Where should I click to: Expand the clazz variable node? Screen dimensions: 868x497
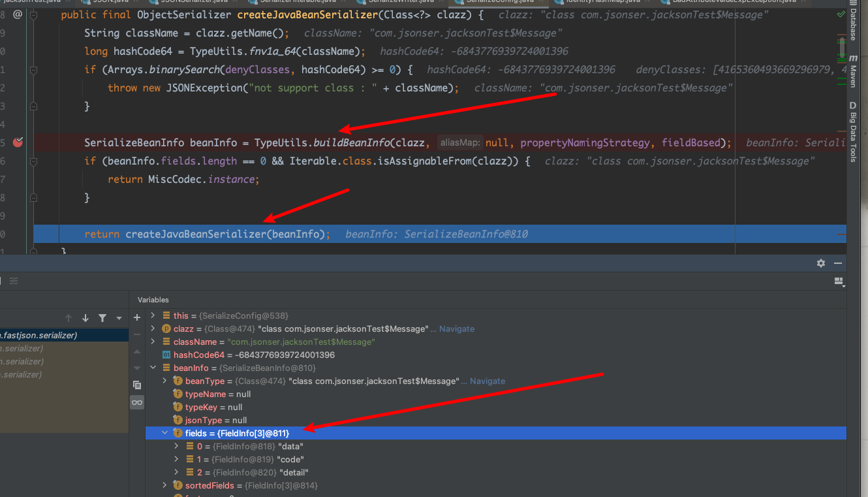pyautogui.click(x=153, y=329)
